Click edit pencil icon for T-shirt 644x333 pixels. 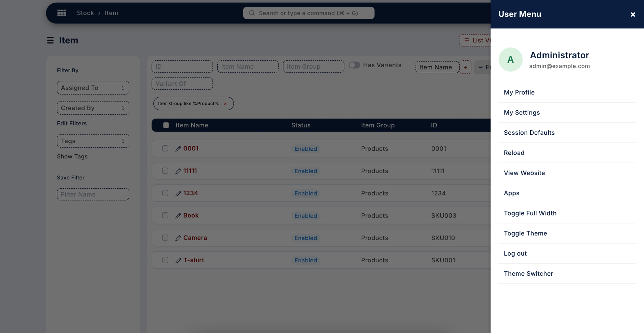tap(178, 260)
